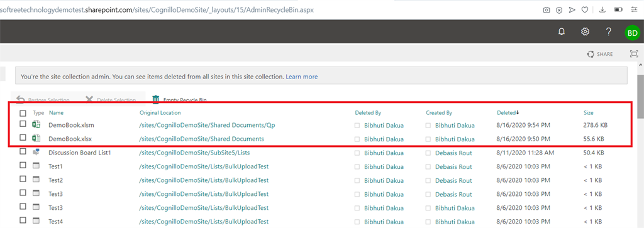Click the DemoBook.xlsm Excel file icon
Image resolution: width=644 pixels, height=228 pixels.
click(36, 124)
